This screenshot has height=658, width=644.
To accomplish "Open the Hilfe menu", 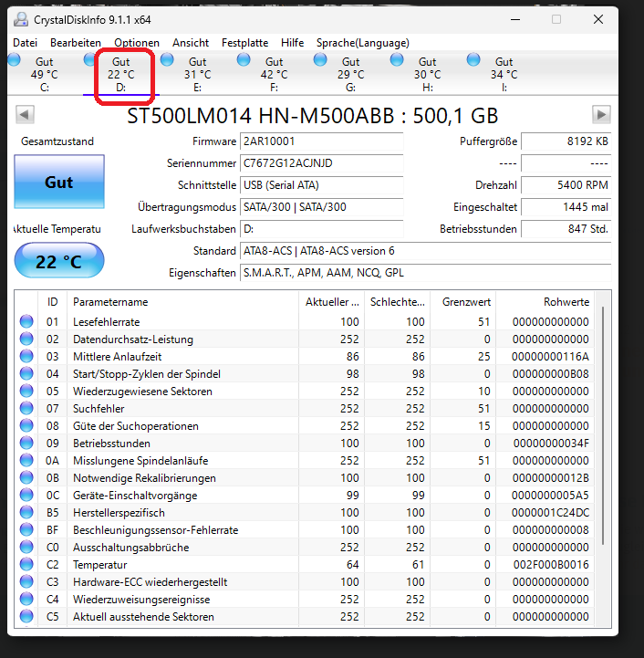I will point(293,43).
